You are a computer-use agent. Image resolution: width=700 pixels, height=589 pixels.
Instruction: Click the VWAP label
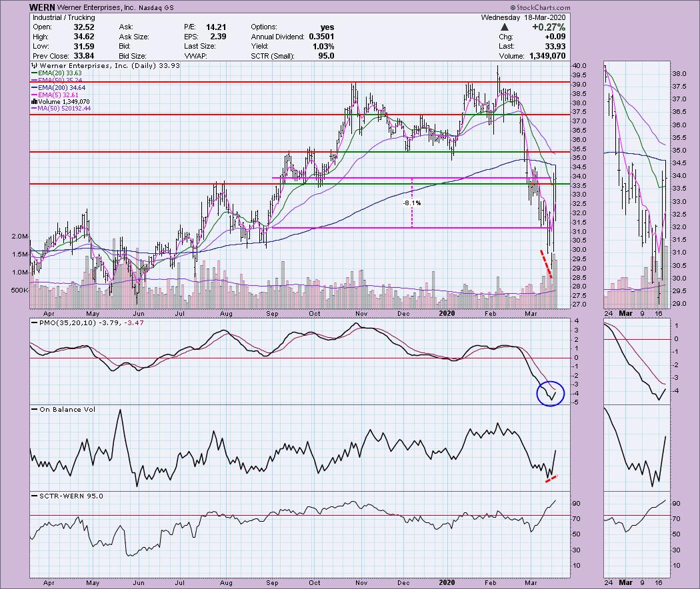(x=195, y=56)
